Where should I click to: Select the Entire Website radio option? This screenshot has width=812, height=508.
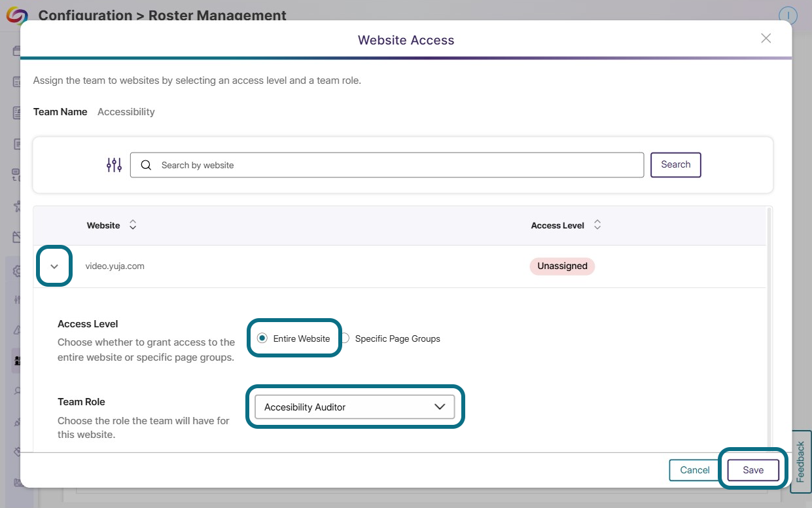[294, 338]
